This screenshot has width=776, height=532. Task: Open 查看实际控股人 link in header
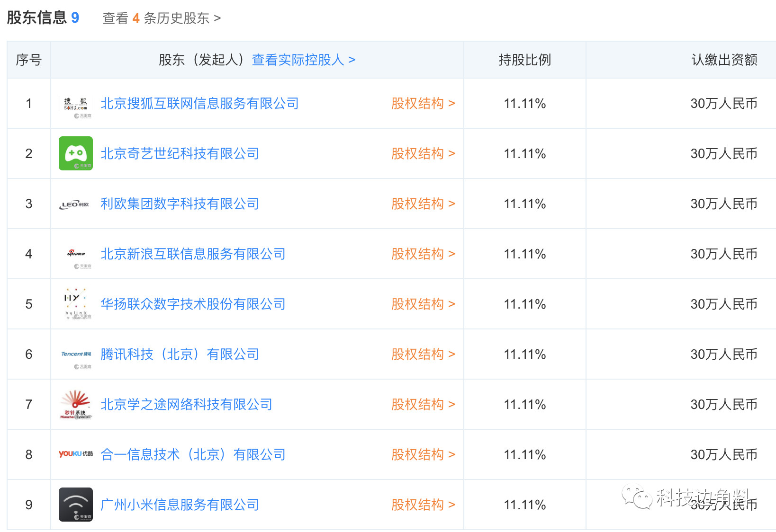(303, 60)
